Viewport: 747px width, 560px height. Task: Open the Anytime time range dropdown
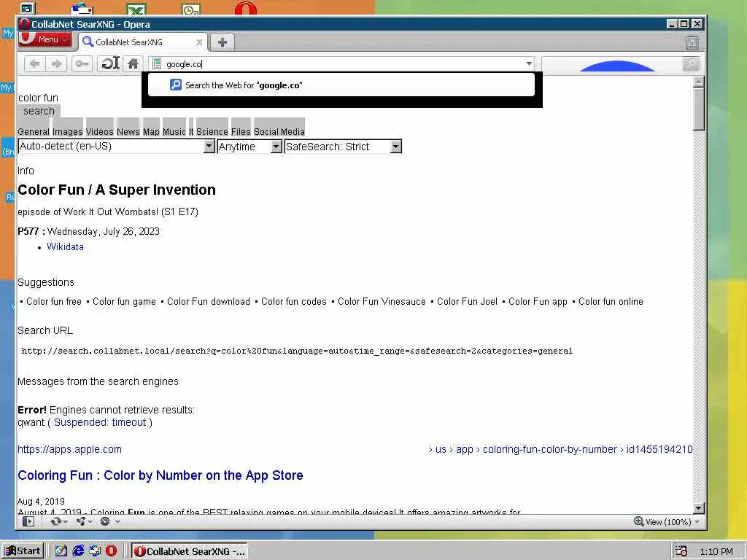[x=249, y=146]
